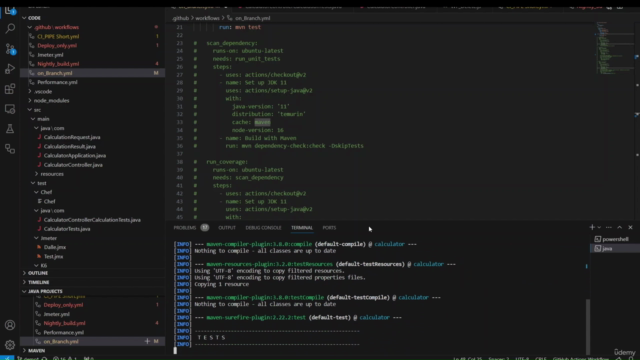640x360 pixels.
Task: Click workflows breadcrumb segment
Action: pos(207,18)
